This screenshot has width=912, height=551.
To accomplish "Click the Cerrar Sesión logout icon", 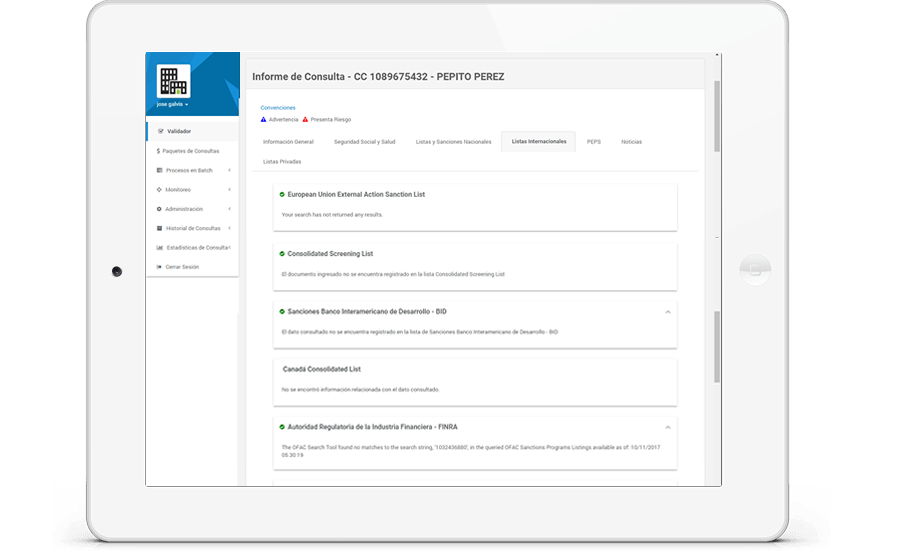I will [x=160, y=267].
